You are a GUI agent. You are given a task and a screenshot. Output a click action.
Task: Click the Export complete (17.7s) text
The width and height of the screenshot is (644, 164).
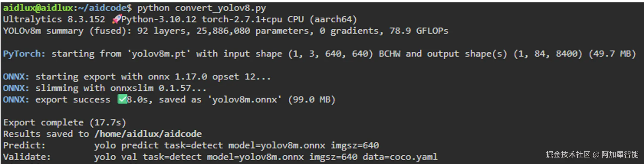tap(65, 122)
